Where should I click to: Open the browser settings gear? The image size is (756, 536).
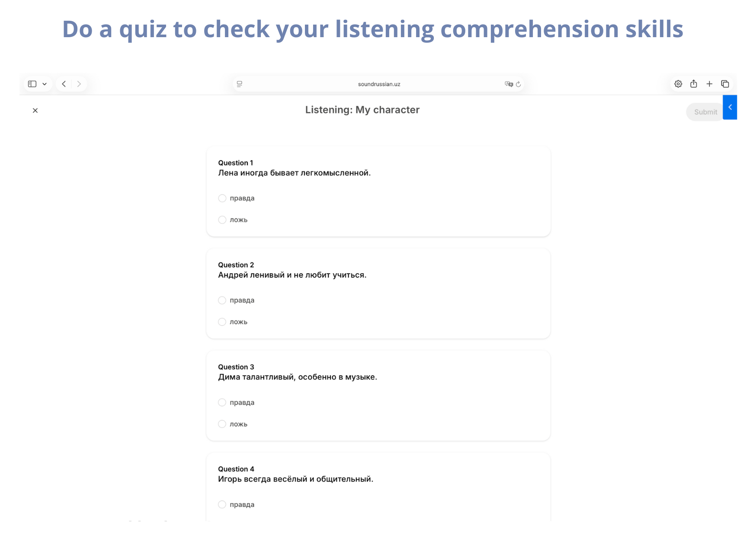pos(678,84)
